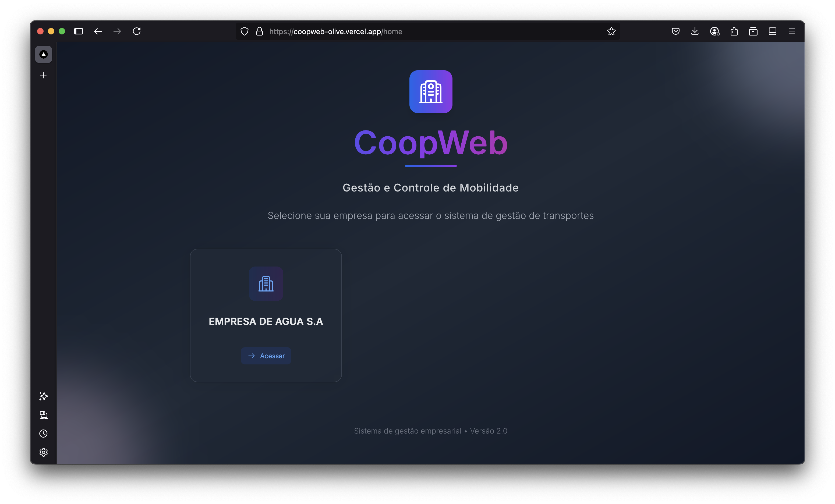Open browsing history from the sidebar clock icon

coord(43,434)
